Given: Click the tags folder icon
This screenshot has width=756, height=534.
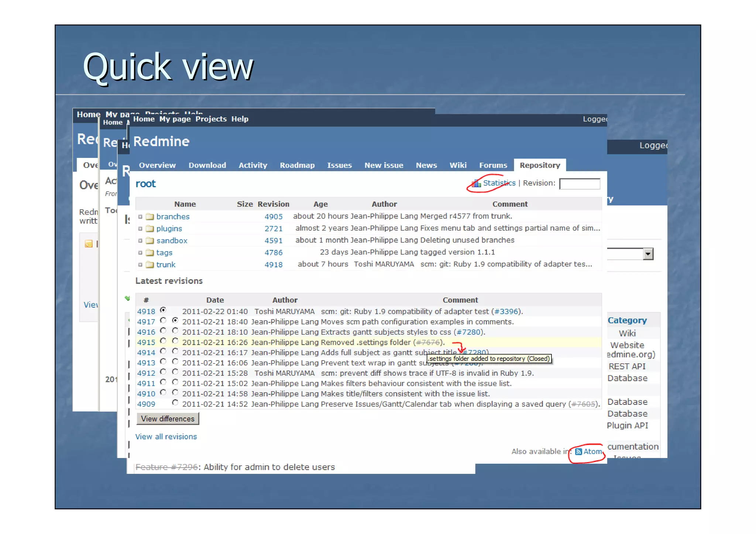Looking at the screenshot, I should (x=150, y=253).
